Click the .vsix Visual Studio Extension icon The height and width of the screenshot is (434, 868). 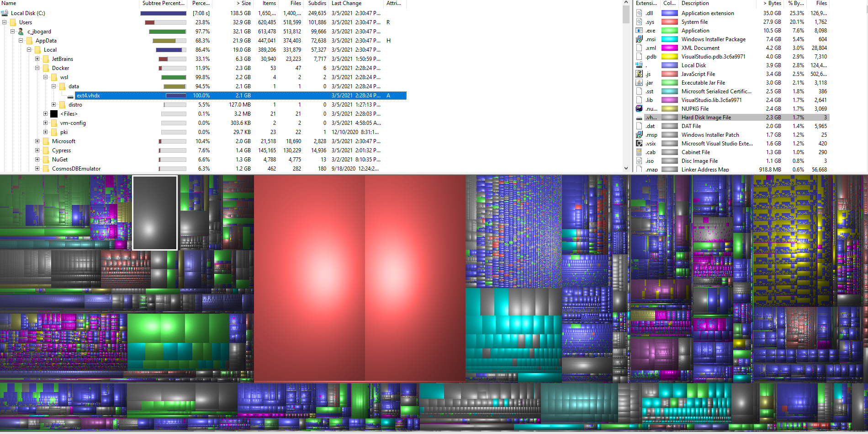(640, 144)
